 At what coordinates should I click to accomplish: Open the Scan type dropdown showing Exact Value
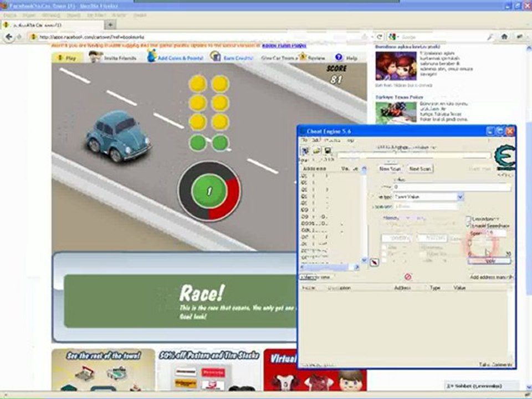428,197
